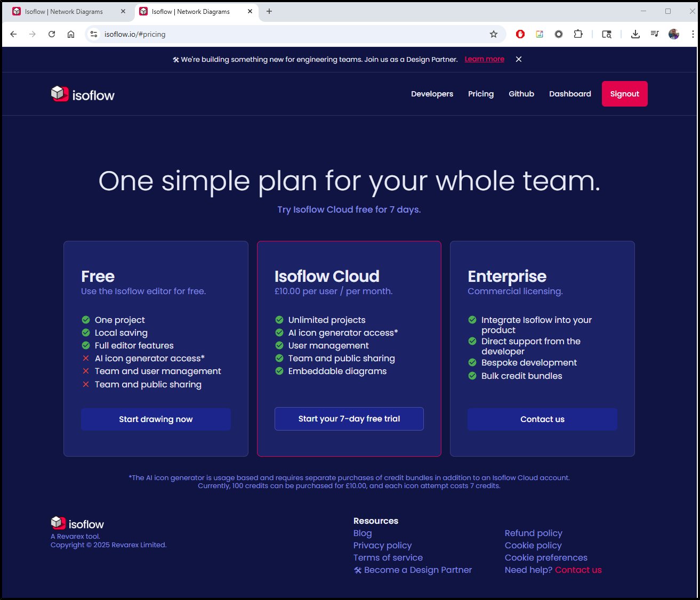Open browser Downloads
Image resolution: width=700 pixels, height=600 pixels.
[x=635, y=34]
